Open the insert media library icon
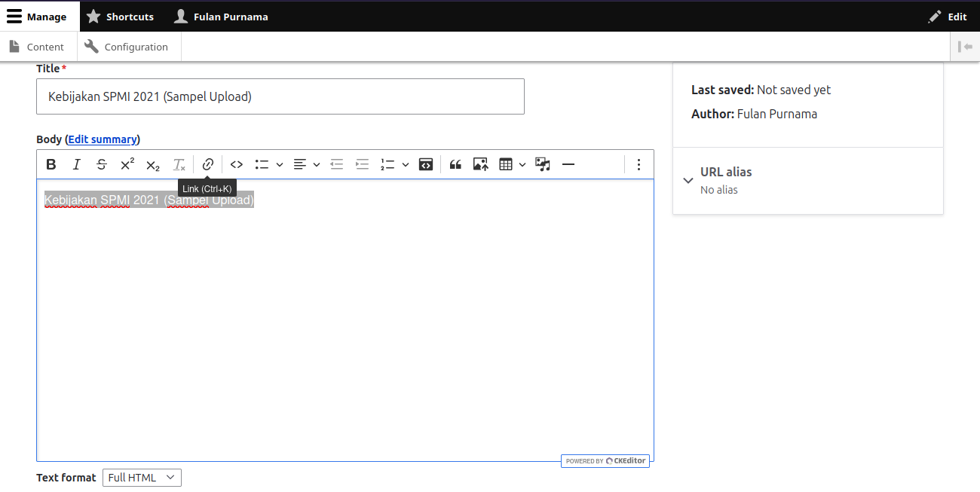 tap(543, 164)
